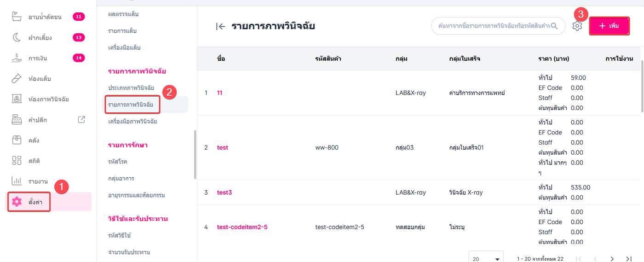Image resolution: width=644 pixels, height=262 pixels.
Task: Click the bar chart icon for รายงาน
Action: coord(17,181)
